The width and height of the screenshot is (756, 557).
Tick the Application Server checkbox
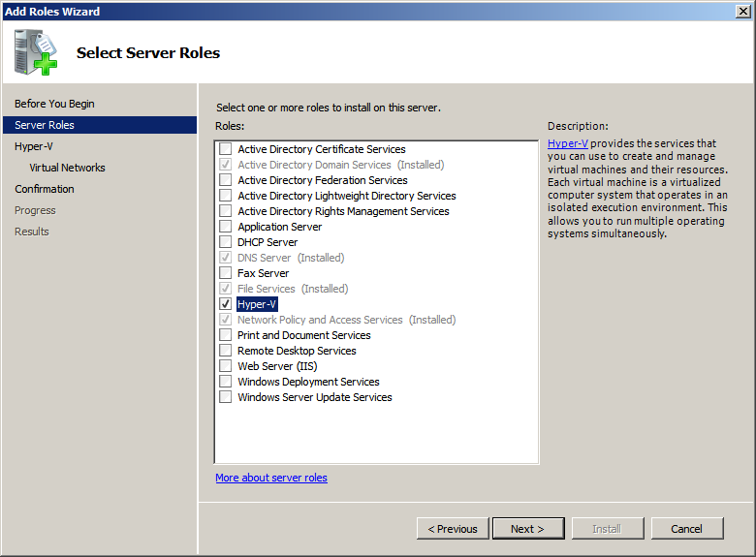point(226,227)
